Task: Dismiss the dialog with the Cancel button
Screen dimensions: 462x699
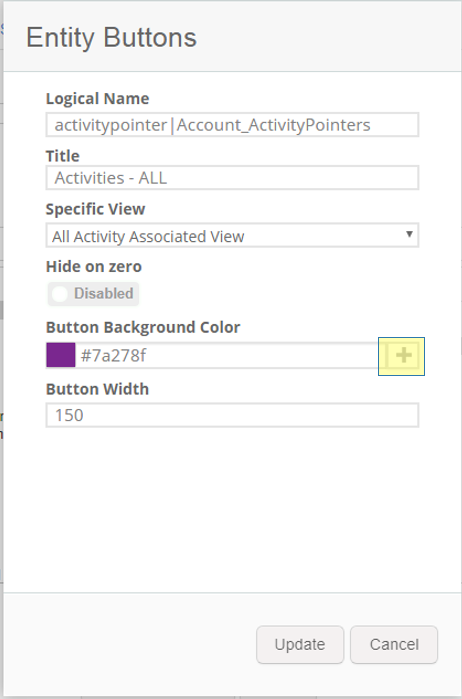Action: [x=394, y=645]
